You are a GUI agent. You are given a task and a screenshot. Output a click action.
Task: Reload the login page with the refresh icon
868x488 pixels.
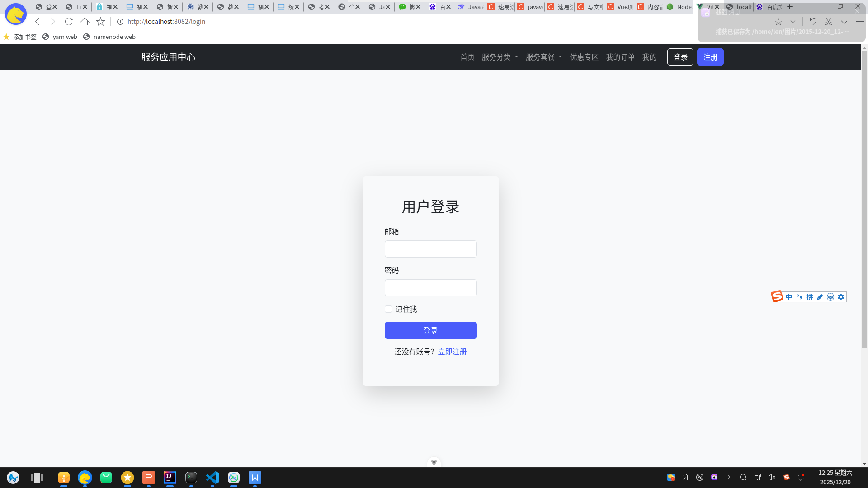(69, 21)
